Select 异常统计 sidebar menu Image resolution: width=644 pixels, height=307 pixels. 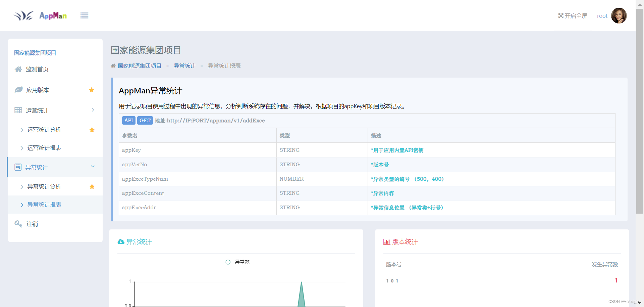(55, 167)
